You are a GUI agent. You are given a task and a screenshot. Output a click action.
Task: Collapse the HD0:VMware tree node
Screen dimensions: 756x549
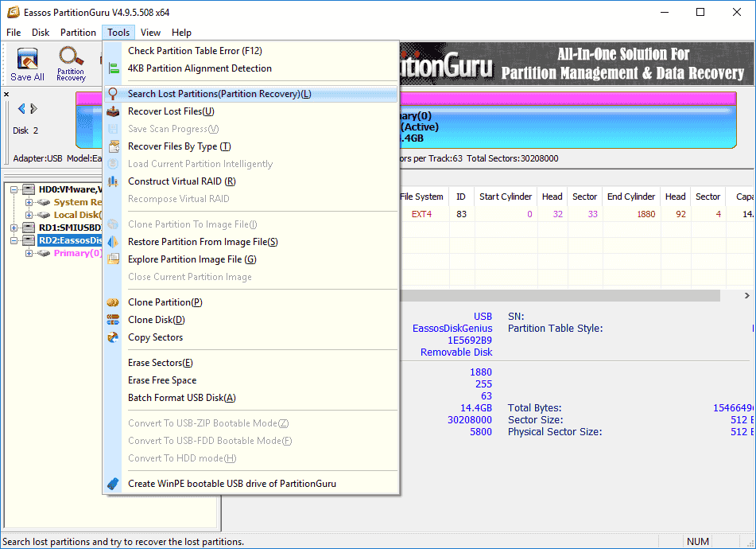[14, 189]
